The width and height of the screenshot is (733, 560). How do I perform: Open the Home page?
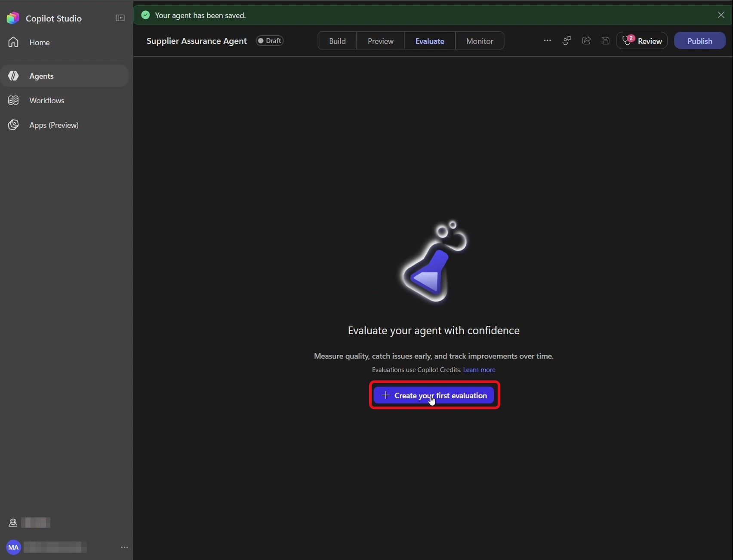click(x=65, y=42)
